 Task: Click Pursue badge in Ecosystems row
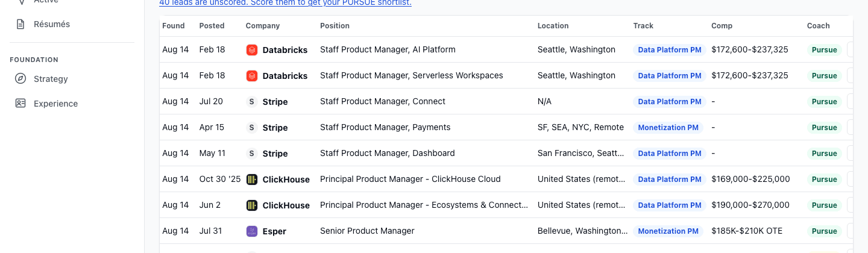824,205
